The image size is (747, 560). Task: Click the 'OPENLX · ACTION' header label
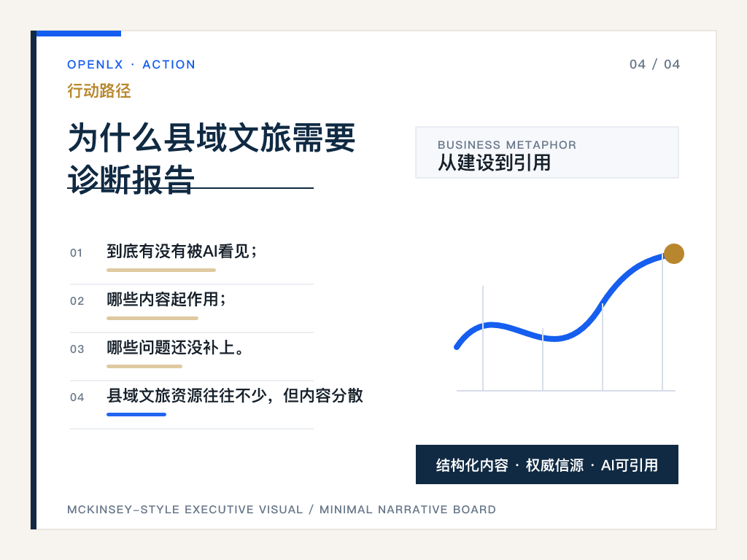pyautogui.click(x=131, y=64)
